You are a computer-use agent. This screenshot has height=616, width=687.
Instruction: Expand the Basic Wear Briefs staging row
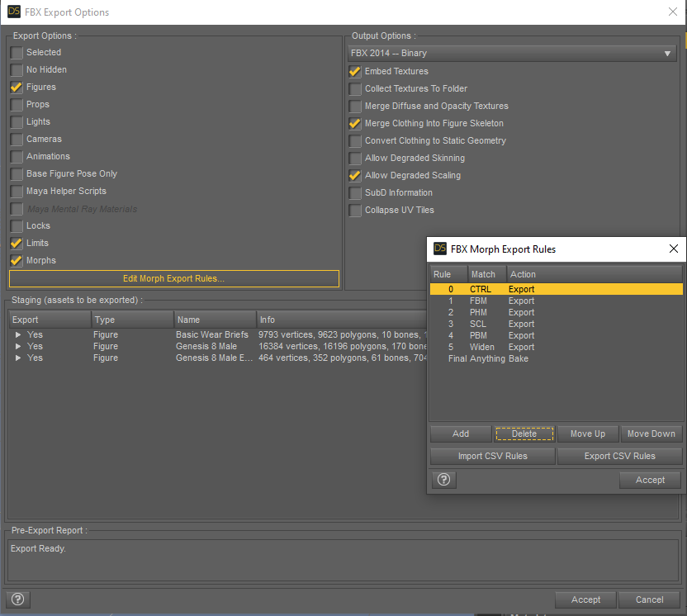18,334
